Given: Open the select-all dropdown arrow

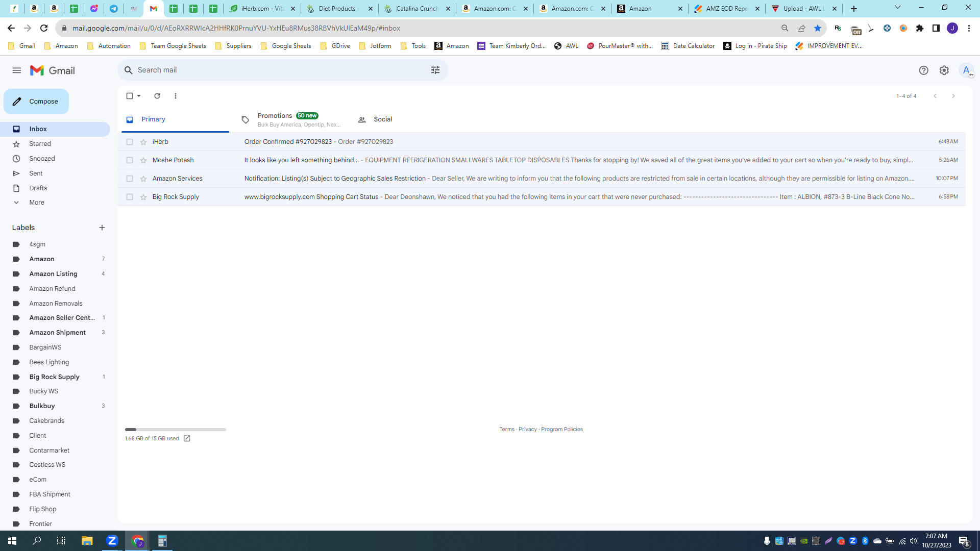Looking at the screenshot, I should (139, 96).
